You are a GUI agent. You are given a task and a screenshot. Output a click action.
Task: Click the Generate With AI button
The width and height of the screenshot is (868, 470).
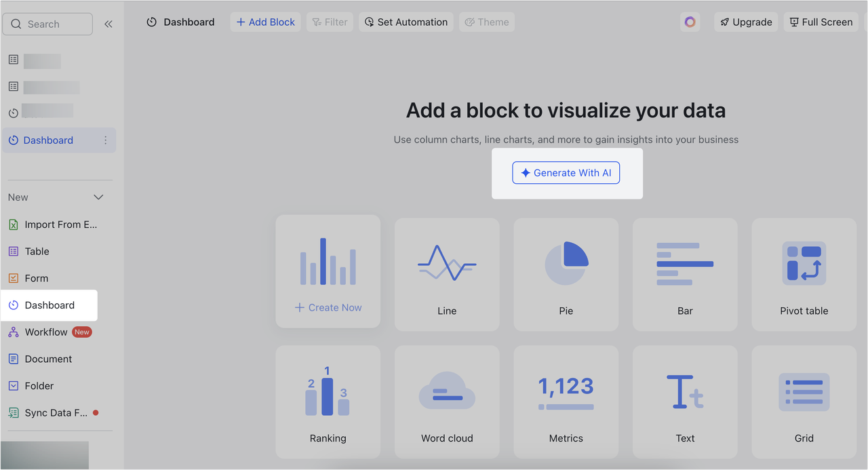[566, 172]
